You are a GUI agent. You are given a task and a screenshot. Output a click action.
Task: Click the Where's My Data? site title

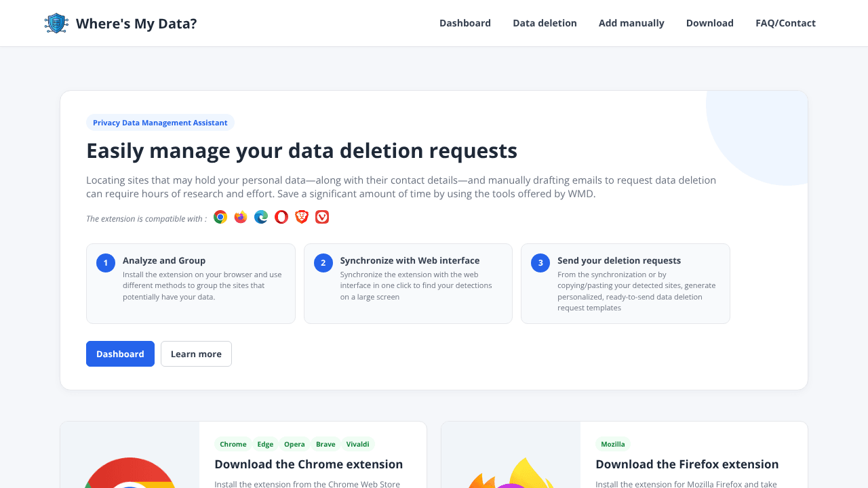tap(136, 24)
